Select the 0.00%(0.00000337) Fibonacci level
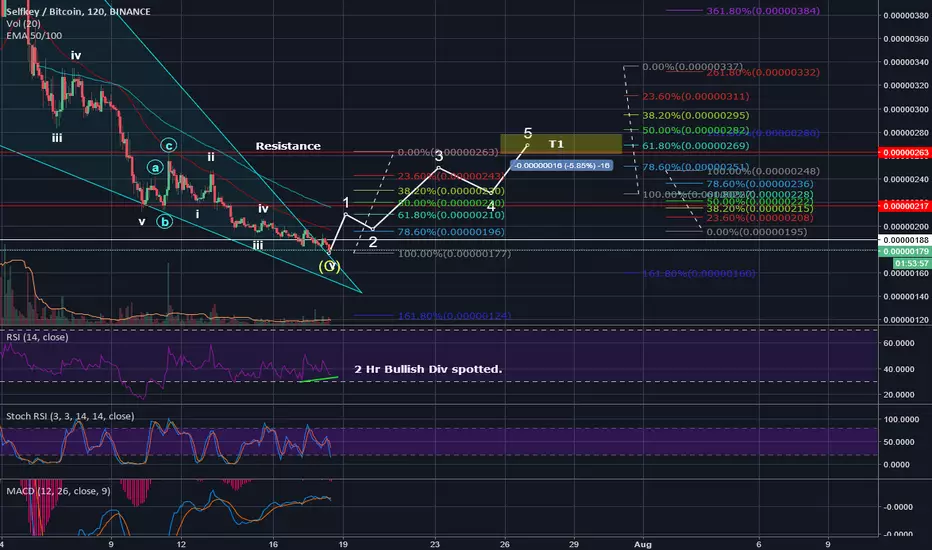Screen dimensions: 932x550 (x=692, y=67)
